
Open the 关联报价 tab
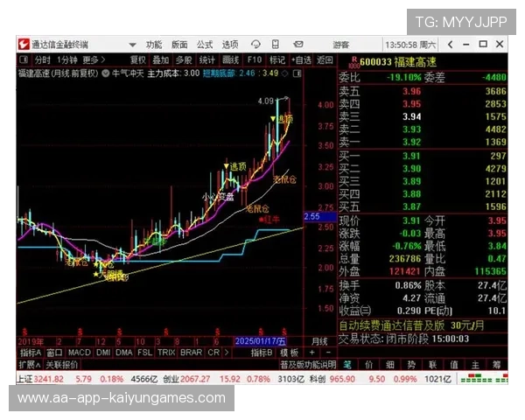click(x=61, y=364)
